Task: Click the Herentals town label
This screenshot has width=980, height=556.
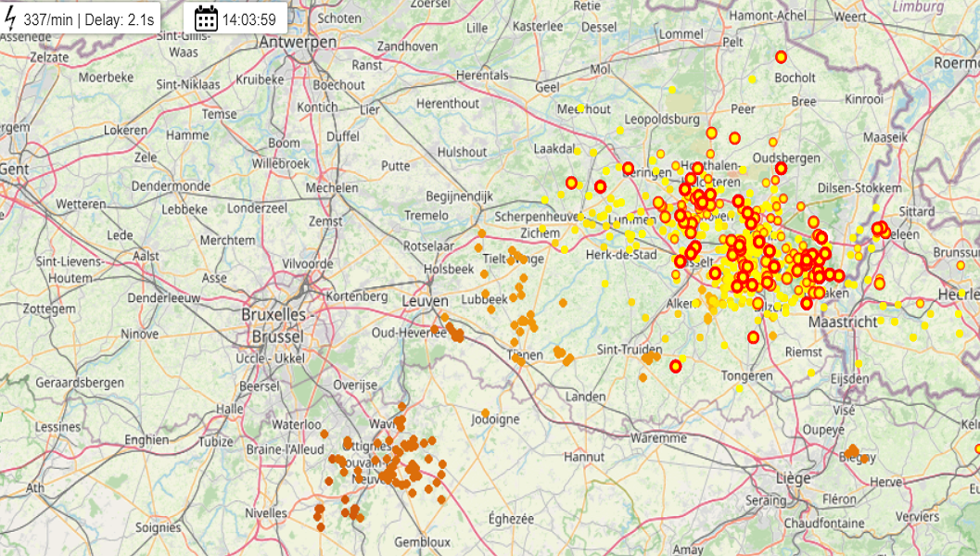Action: [x=482, y=75]
